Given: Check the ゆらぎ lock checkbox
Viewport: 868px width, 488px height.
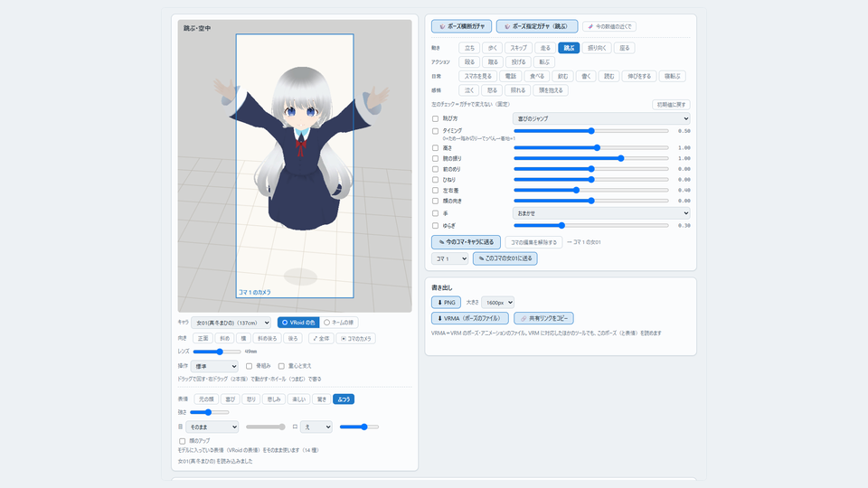Looking at the screenshot, I should pyautogui.click(x=435, y=226).
